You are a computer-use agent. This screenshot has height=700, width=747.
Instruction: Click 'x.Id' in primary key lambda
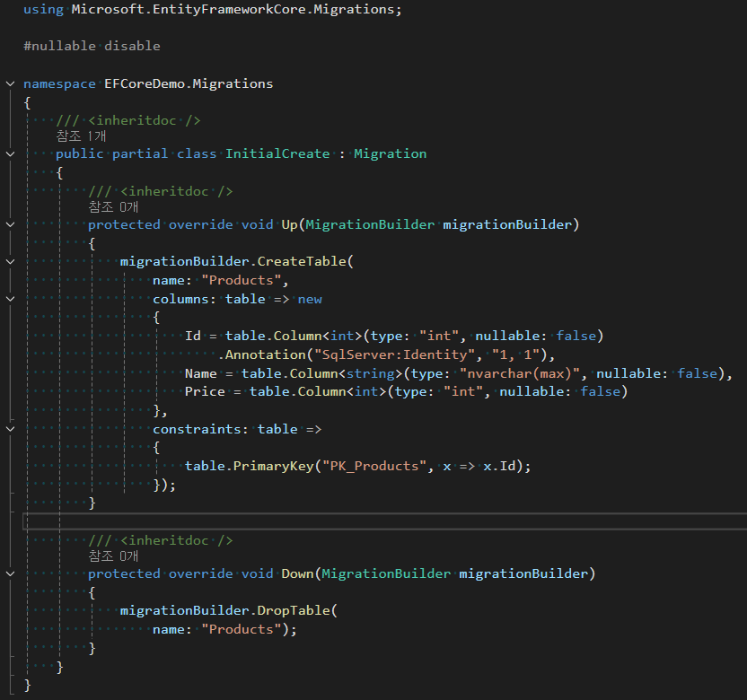pyautogui.click(x=500, y=466)
